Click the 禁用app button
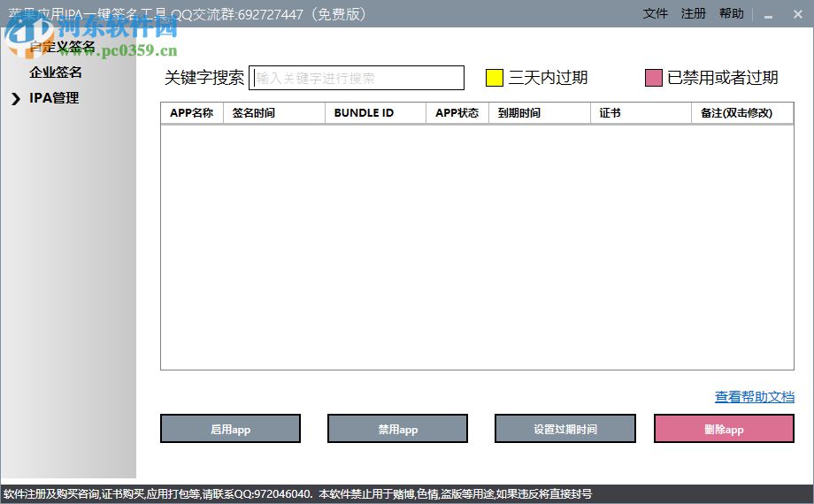The height and width of the screenshot is (504, 814). (397, 429)
